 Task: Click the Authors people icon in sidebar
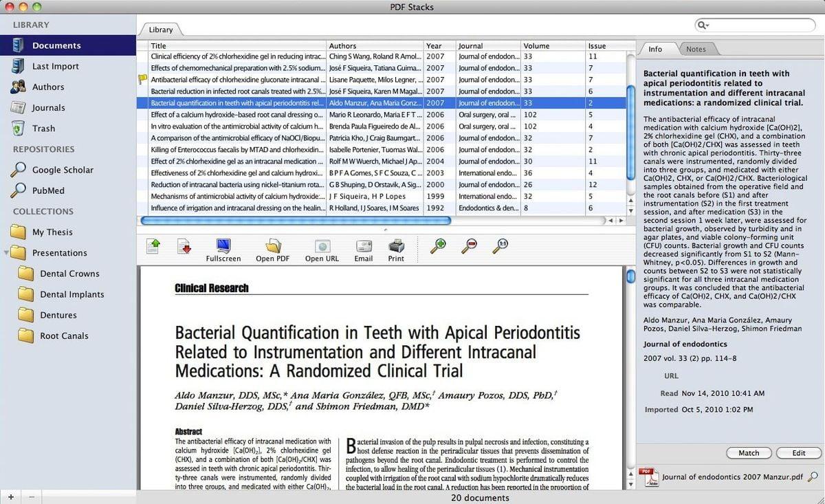18,87
